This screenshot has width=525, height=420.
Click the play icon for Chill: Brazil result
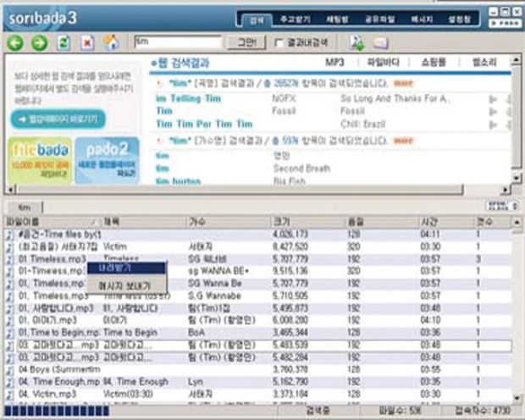point(493,124)
